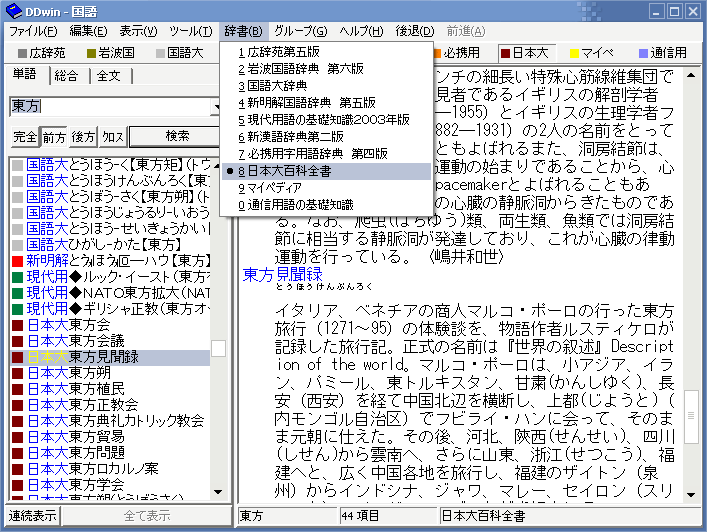Screen dimensions: 707x532
Task: Choose 6 新漢語辞典第二版 menu item
Action: [x=326, y=137]
